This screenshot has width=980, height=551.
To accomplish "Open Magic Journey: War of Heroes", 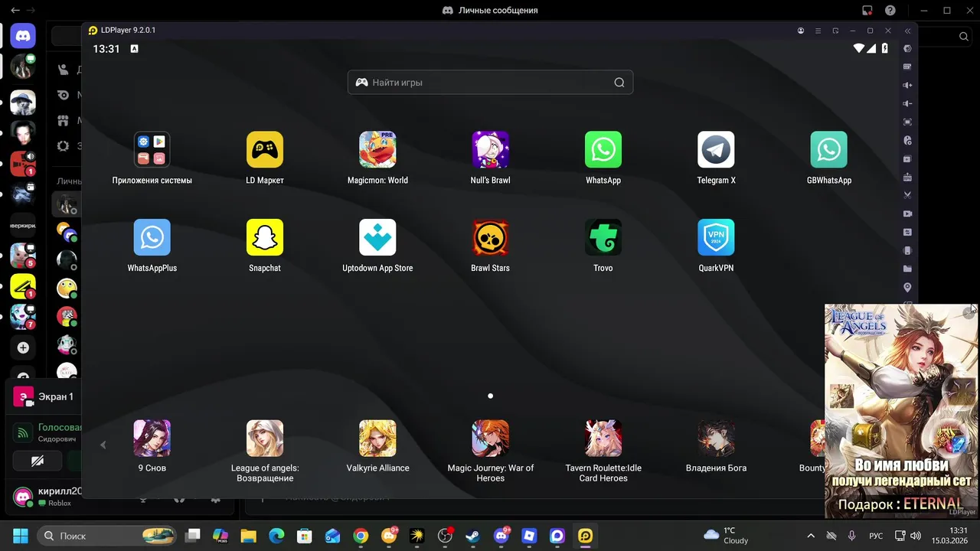I will click(490, 438).
